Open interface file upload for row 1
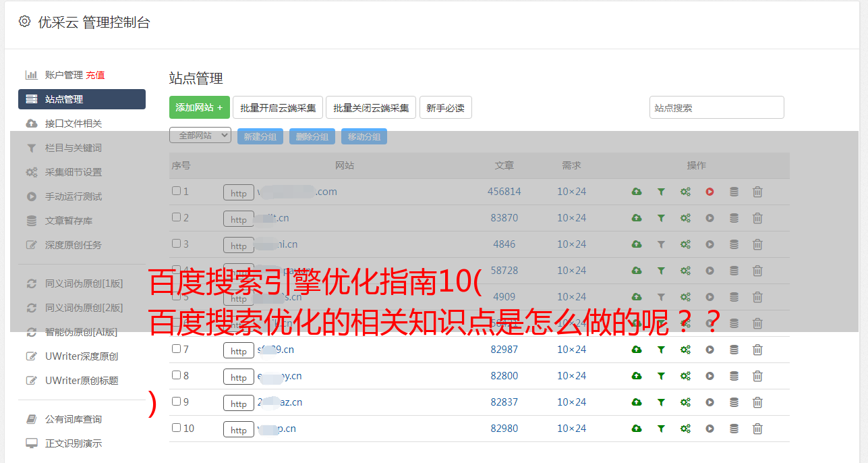 pyautogui.click(x=637, y=192)
